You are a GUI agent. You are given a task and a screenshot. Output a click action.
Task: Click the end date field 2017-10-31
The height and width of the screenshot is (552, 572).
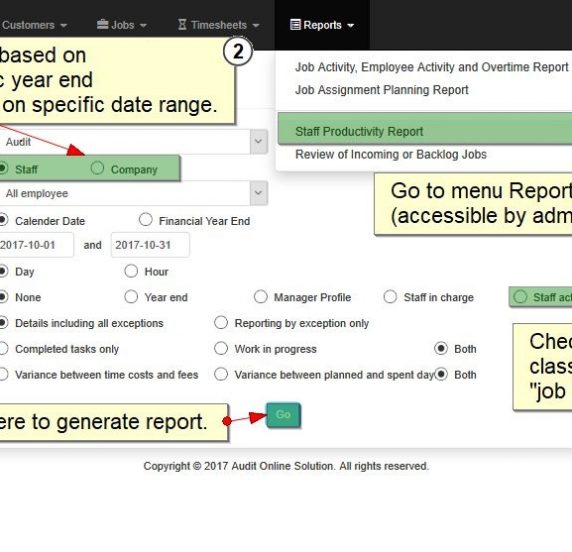150,245
